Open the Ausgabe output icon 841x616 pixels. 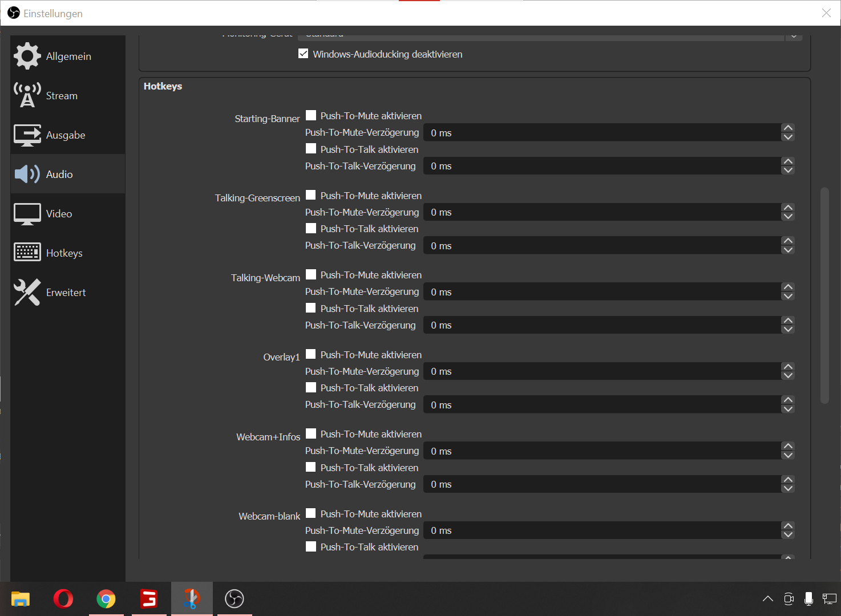(x=27, y=135)
